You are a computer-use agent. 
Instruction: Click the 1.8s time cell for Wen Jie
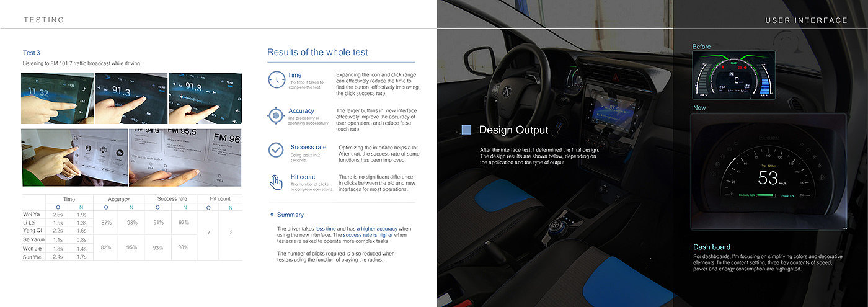coord(58,248)
